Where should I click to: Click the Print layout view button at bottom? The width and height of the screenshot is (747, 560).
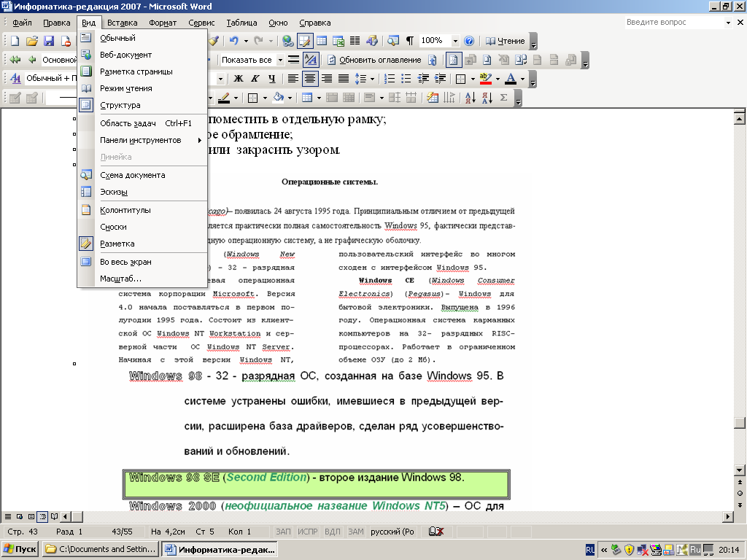pyautogui.click(x=31, y=516)
